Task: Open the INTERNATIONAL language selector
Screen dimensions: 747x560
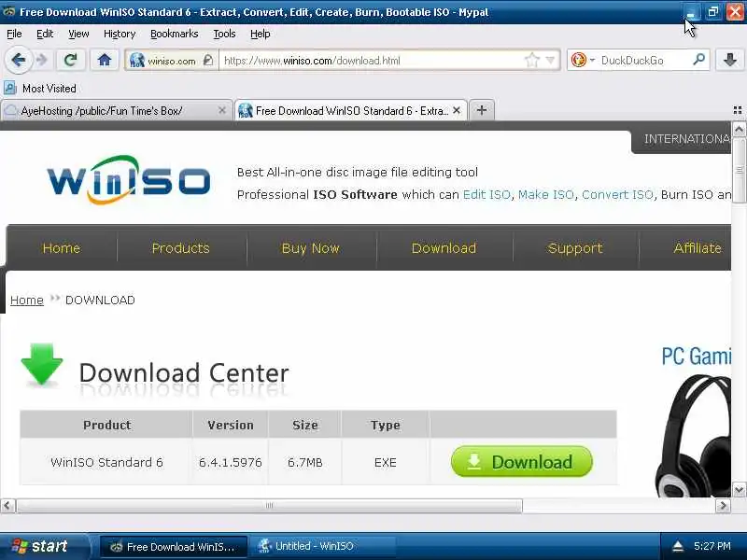Action: 682,139
